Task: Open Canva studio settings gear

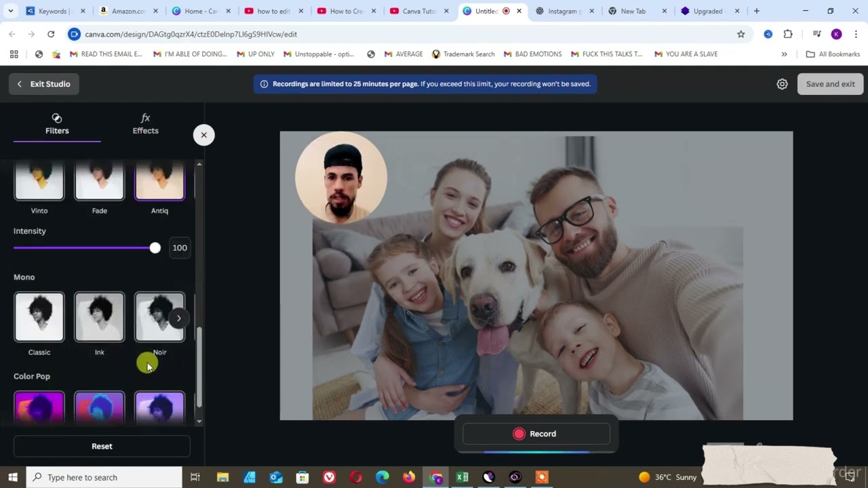Action: (x=782, y=84)
